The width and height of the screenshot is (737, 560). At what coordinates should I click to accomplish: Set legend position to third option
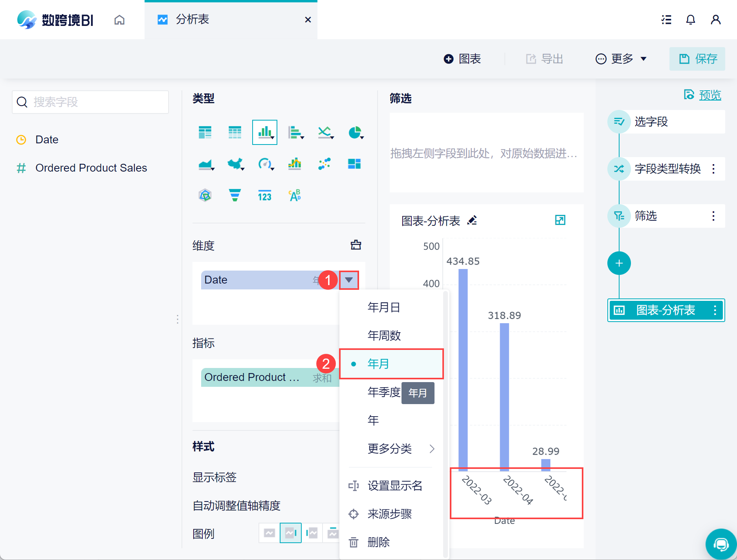(312, 533)
